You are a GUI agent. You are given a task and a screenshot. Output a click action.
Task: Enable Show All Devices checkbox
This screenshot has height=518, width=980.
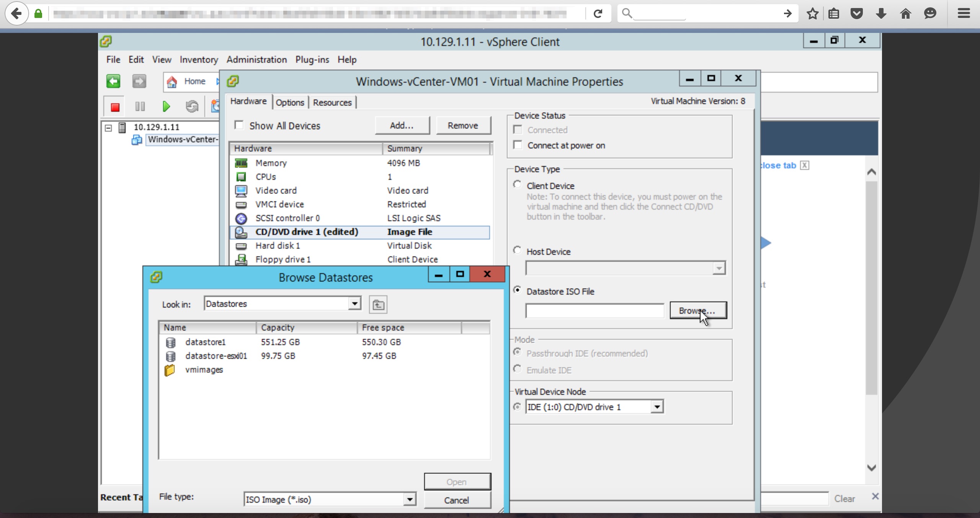click(x=239, y=125)
